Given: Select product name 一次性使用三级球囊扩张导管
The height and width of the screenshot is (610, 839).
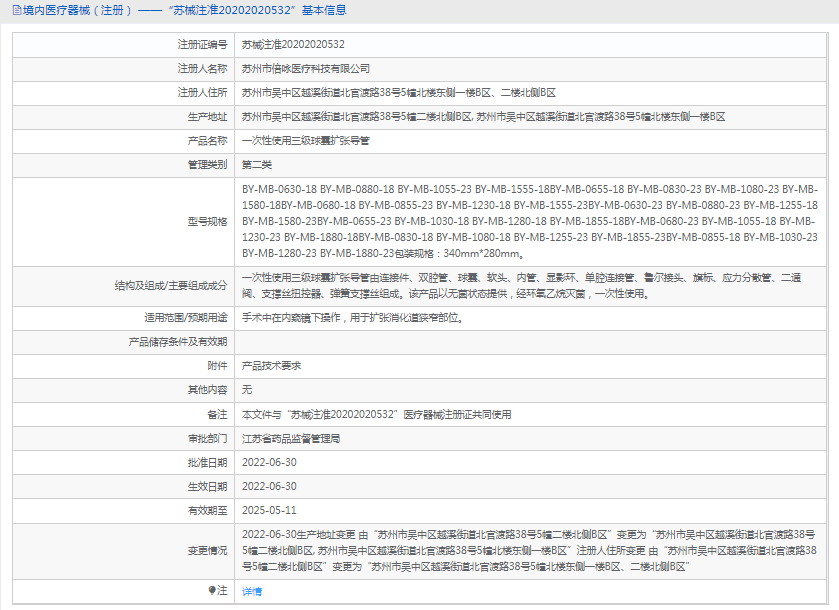Looking at the screenshot, I should tap(306, 141).
